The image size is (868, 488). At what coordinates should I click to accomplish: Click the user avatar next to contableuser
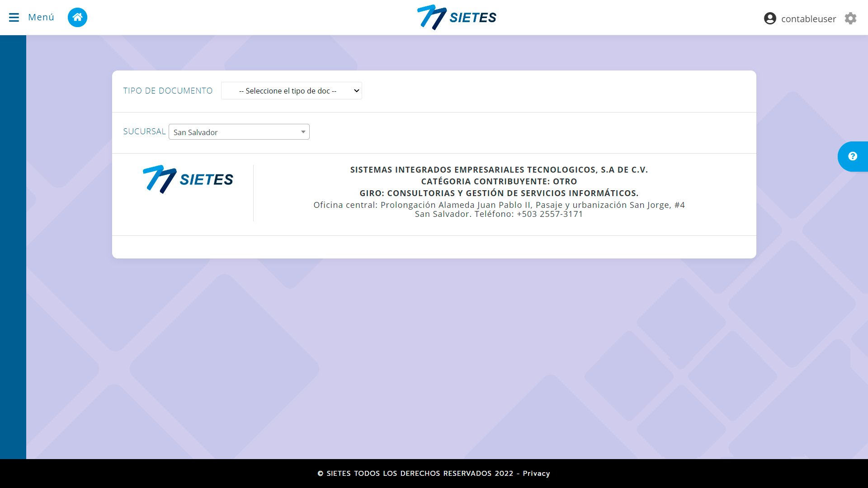point(770,19)
